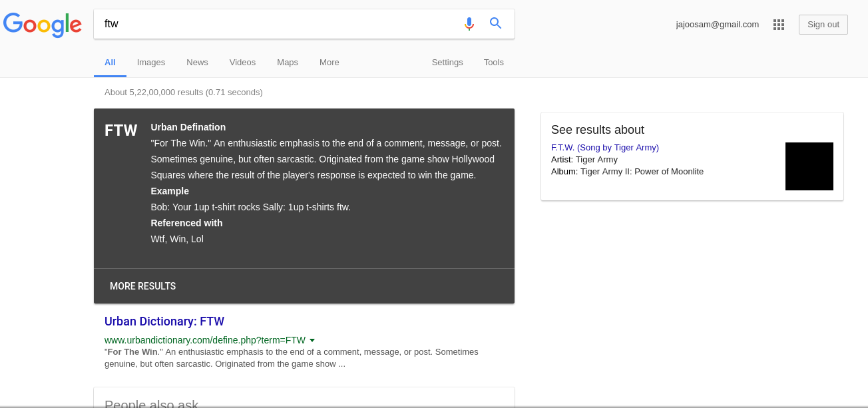Open the More search tab menu

click(x=329, y=62)
